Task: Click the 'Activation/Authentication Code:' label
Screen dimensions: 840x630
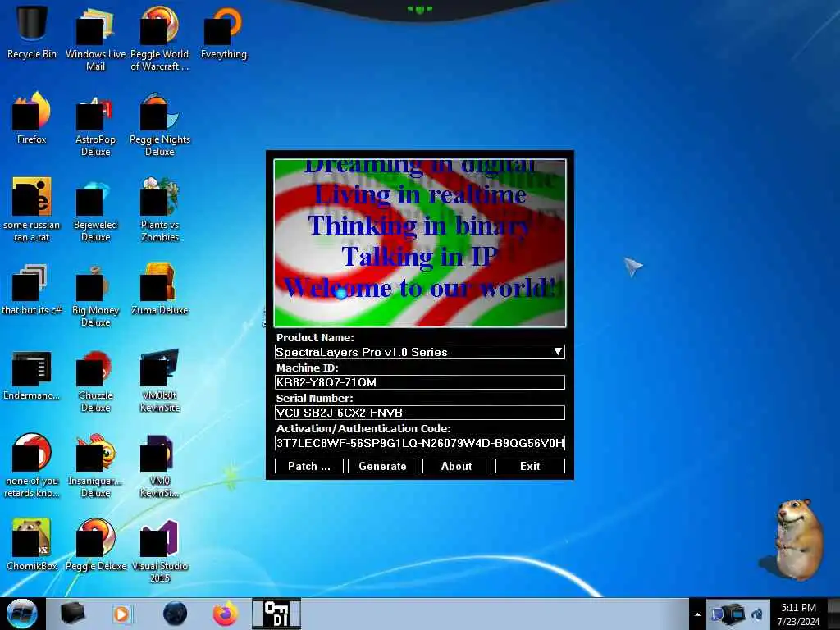Action: (363, 428)
